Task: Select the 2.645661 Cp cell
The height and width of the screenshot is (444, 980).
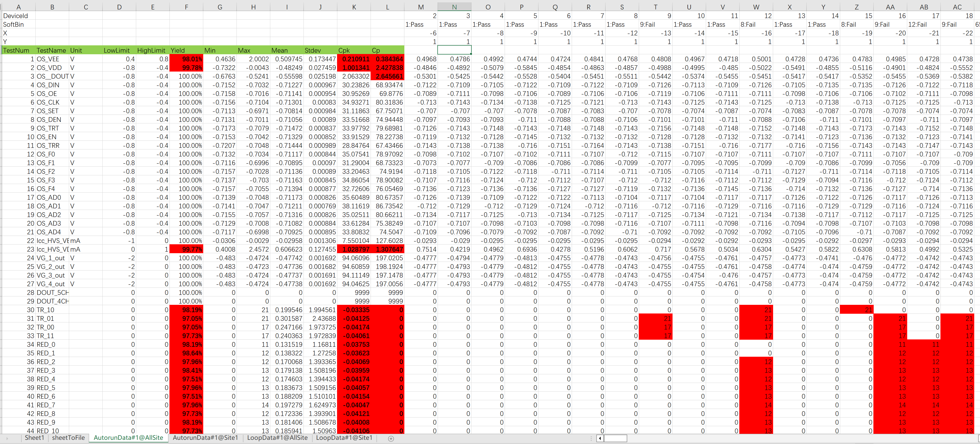Action: click(387, 76)
